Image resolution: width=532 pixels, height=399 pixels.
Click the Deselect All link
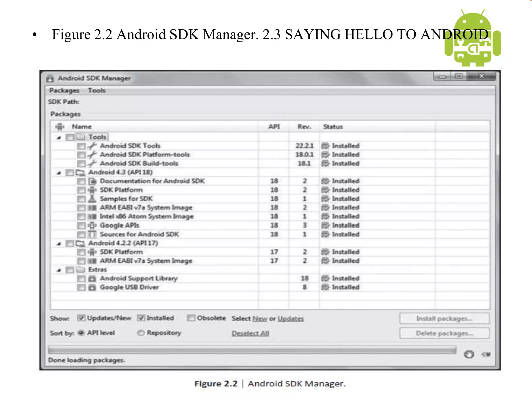point(250,333)
